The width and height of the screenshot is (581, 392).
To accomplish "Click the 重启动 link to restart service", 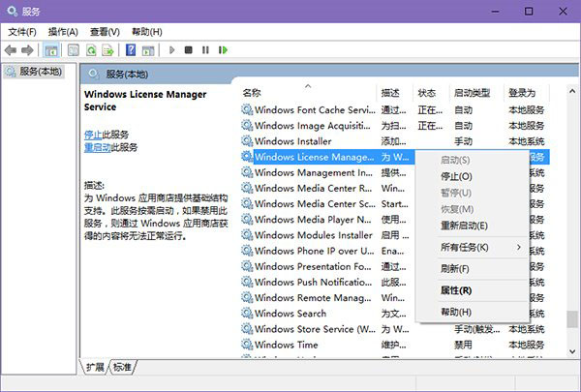I will (x=97, y=147).
